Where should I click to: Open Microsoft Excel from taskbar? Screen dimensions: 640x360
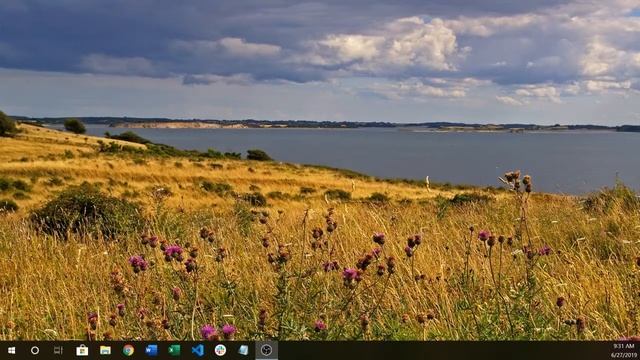click(174, 350)
